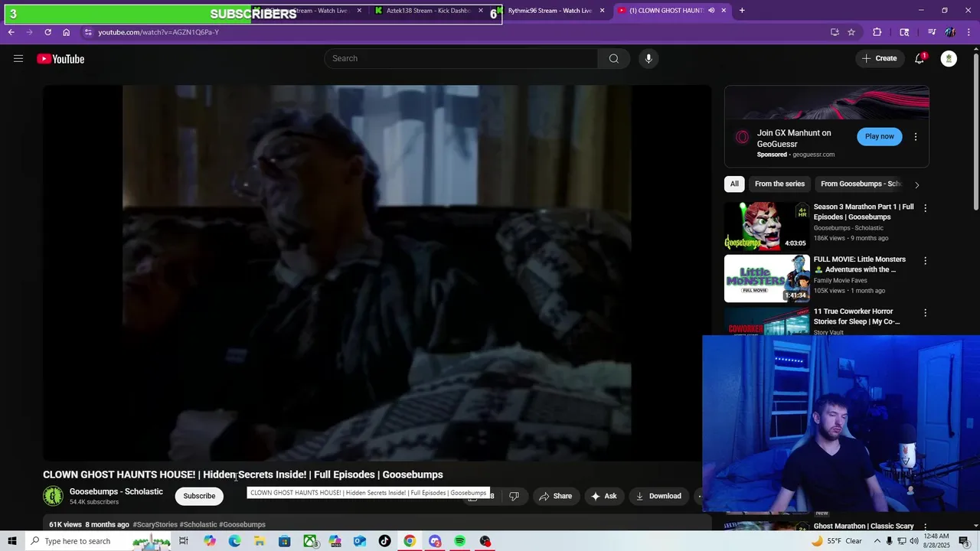This screenshot has width=980, height=551.
Task: Open the media controls icon in toolbar
Action: click(x=932, y=32)
